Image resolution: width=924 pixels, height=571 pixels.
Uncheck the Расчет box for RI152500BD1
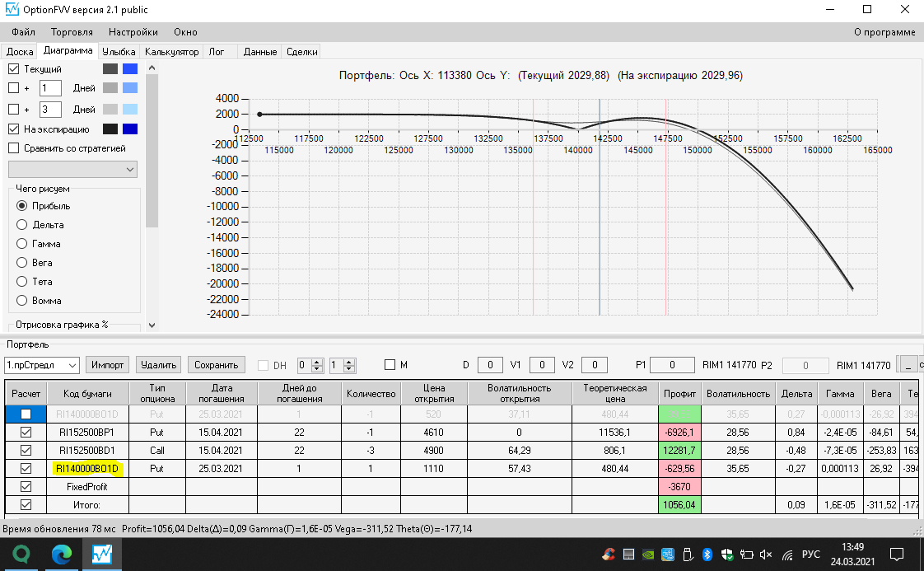point(26,450)
